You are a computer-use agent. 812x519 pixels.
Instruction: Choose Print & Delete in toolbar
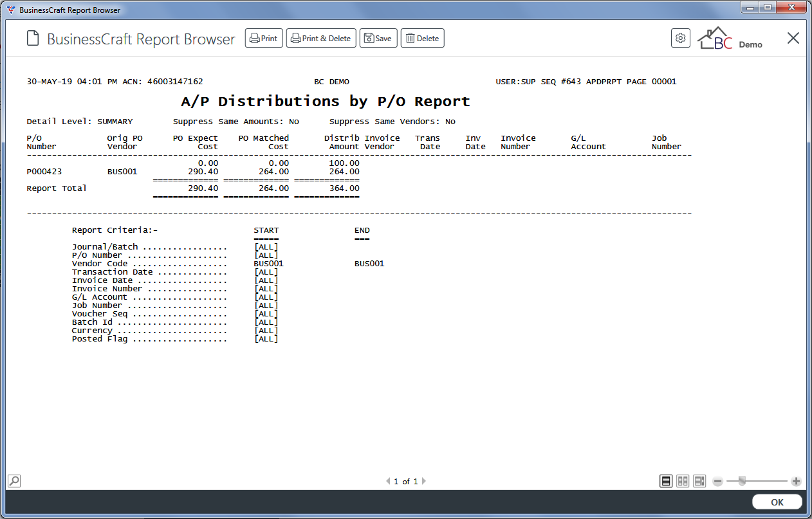321,39
